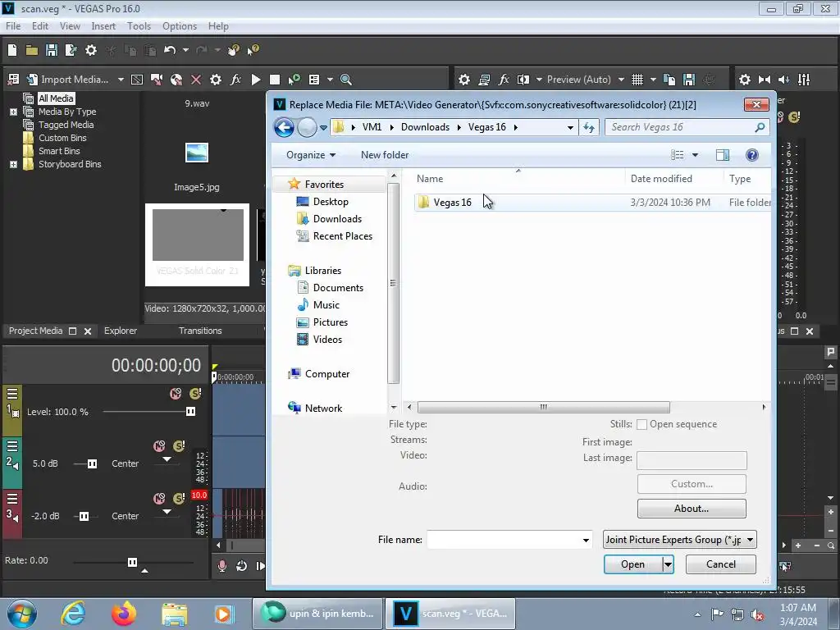Click the Search Vegas 16 field
The width and height of the screenshot is (840, 630).
click(x=687, y=127)
